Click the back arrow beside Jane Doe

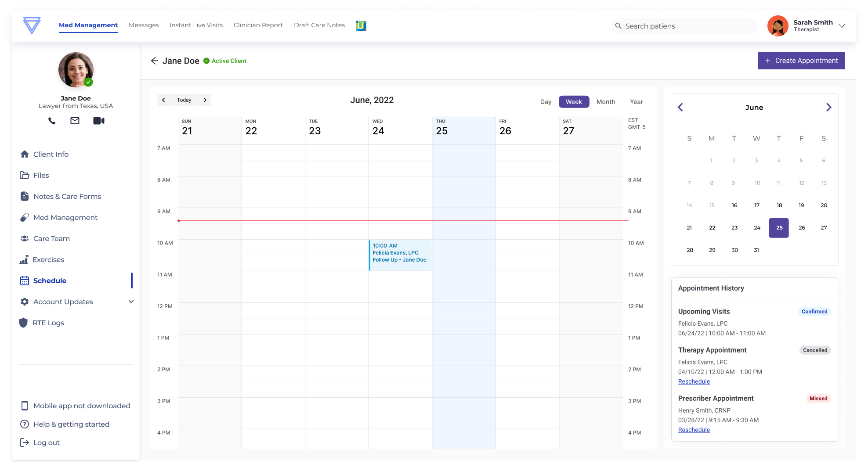point(154,61)
